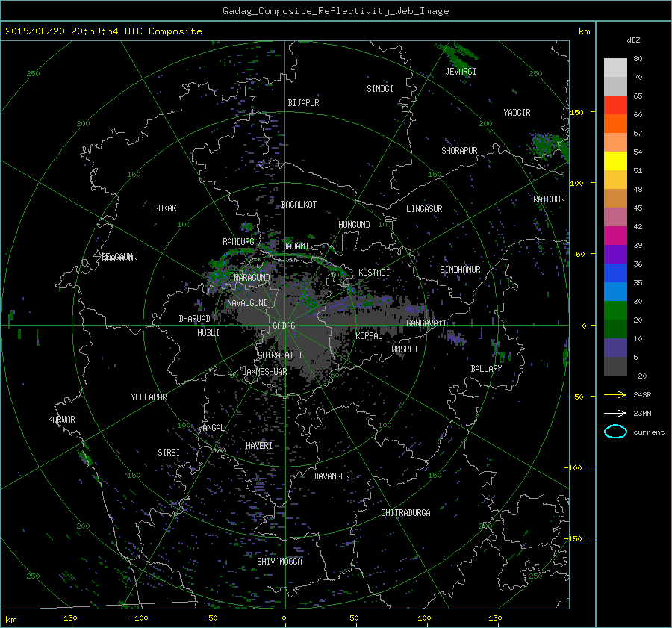Click the SHORAPUR city label

(459, 150)
